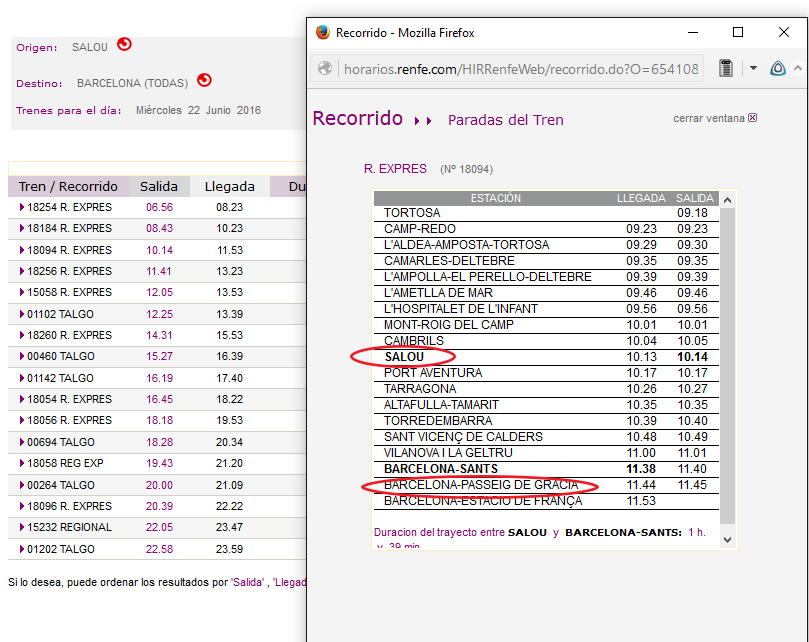Screen dimensions: 809x642
Task: Open the reader view icon in the address bar
Action: tap(726, 68)
